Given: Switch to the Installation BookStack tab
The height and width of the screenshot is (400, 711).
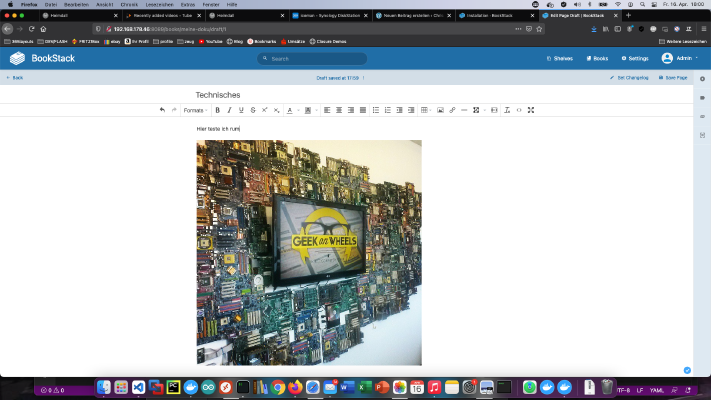Looking at the screenshot, I should click(497, 15).
